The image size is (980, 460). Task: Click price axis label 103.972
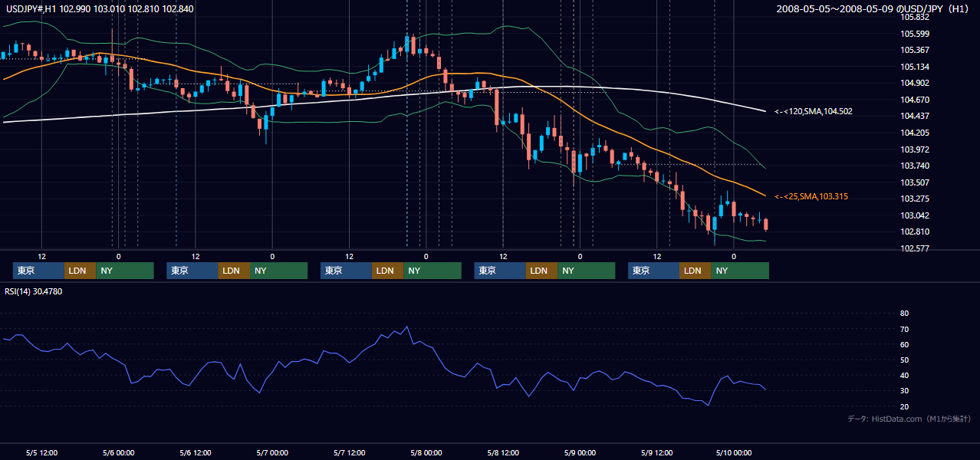click(915, 149)
